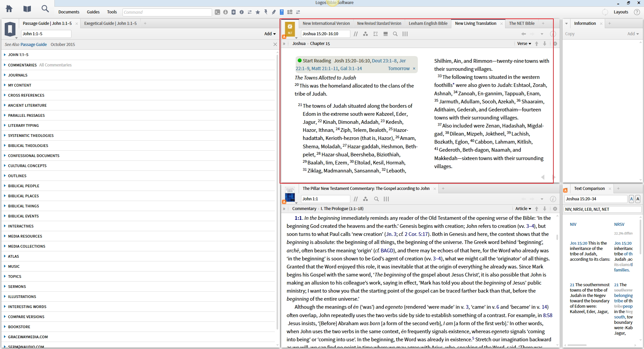Image resolution: width=644 pixels, height=349 pixels.
Task: Open the interlinear options icon in NLT panel
Action: [376, 34]
